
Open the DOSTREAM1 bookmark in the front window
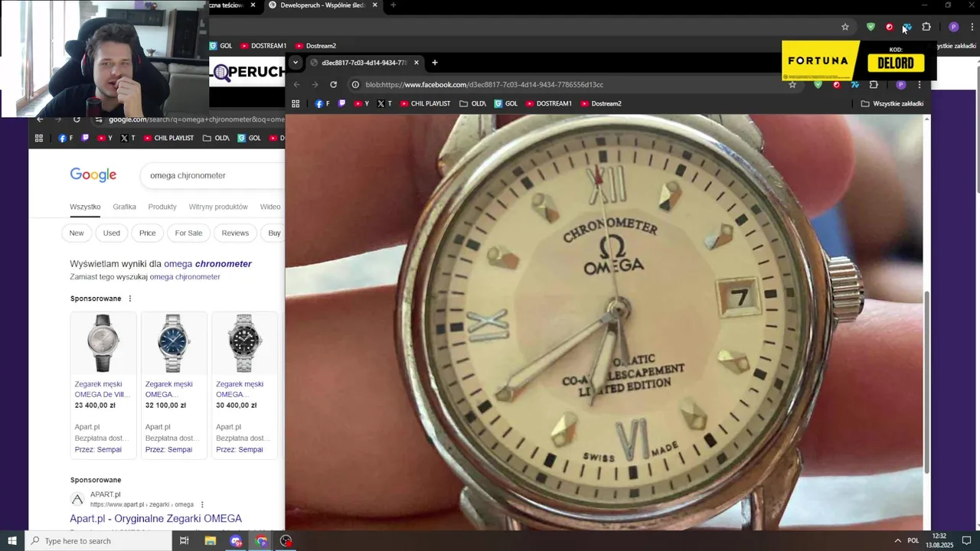tap(549, 103)
